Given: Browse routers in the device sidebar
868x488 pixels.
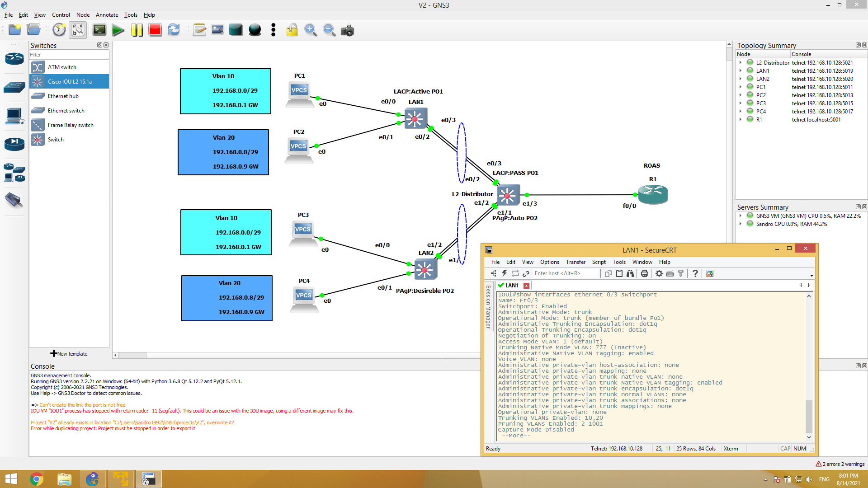Looking at the screenshot, I should tap(14, 59).
